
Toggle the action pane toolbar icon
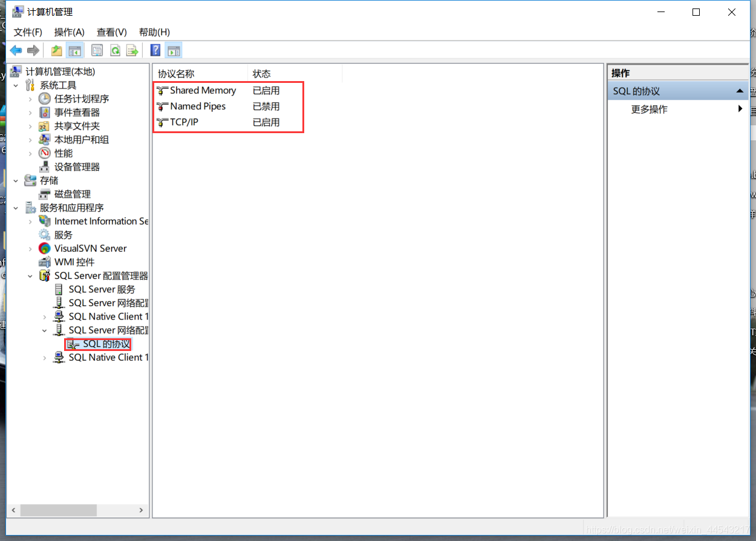point(174,51)
